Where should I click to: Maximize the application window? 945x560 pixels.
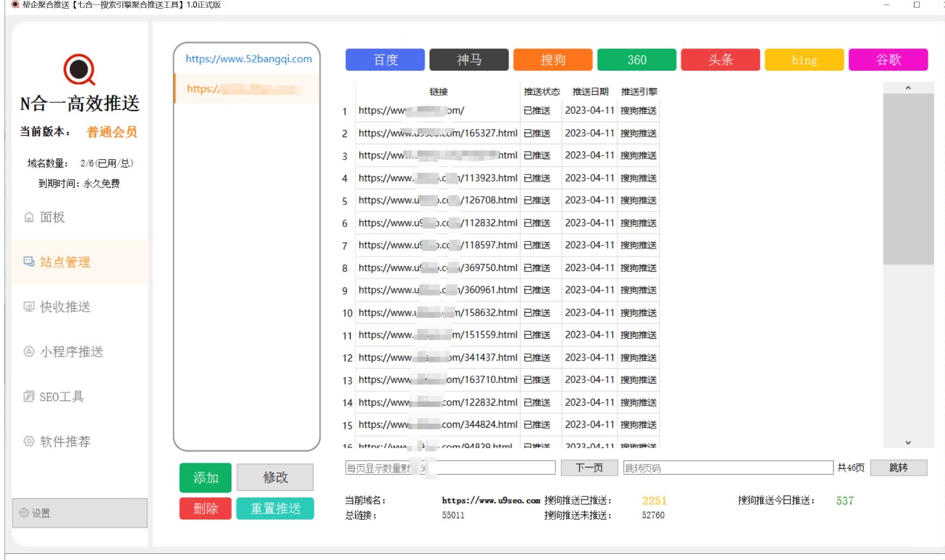(916, 5)
